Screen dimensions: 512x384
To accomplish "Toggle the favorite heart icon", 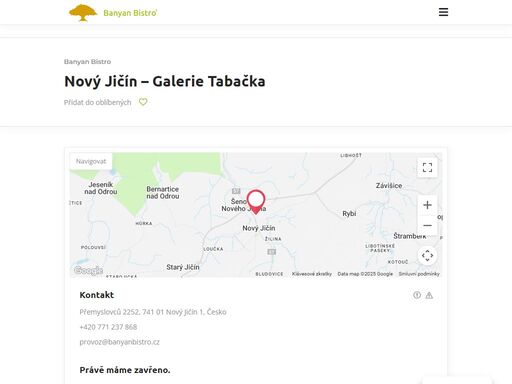I will [143, 102].
